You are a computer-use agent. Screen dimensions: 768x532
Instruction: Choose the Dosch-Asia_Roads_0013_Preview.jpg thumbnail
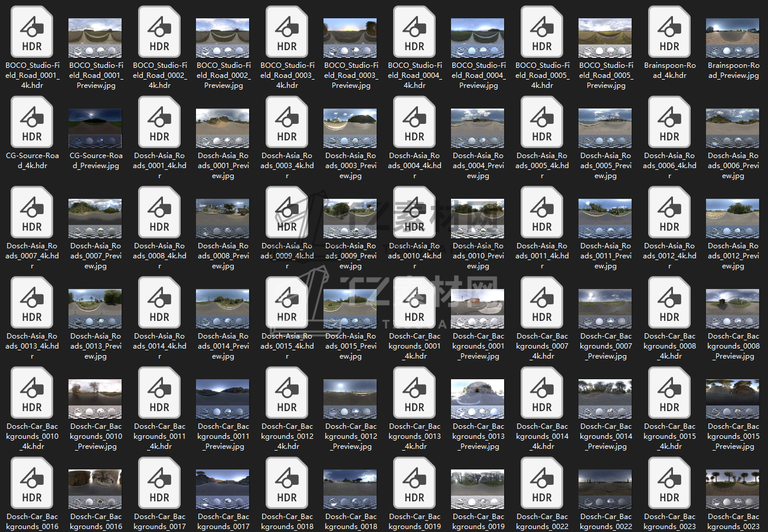[x=96, y=308]
